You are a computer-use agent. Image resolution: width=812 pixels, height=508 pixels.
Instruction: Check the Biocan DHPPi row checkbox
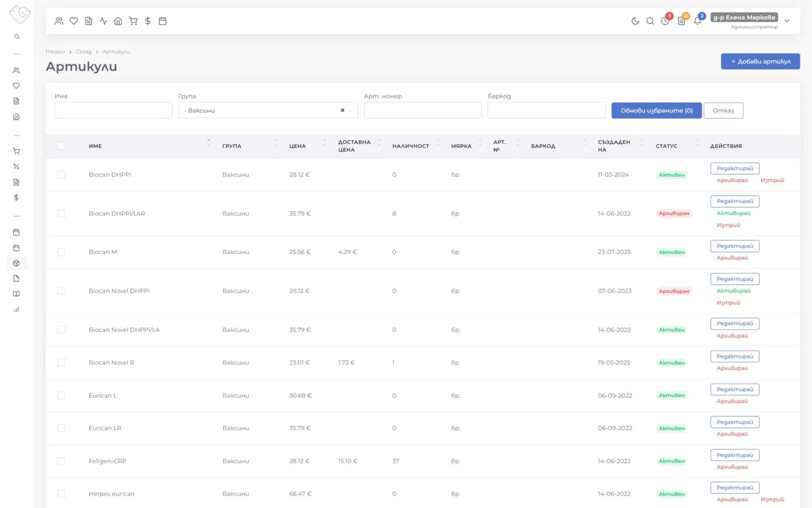[x=61, y=175]
